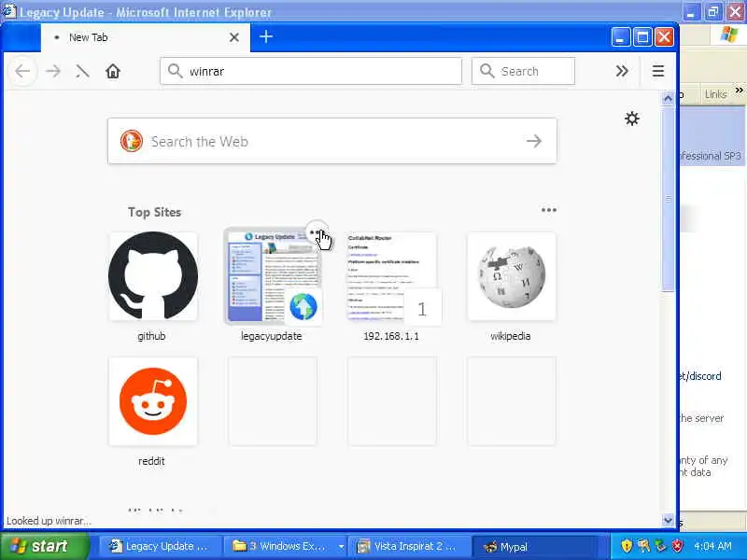Go back with the browser back arrow

(22, 72)
